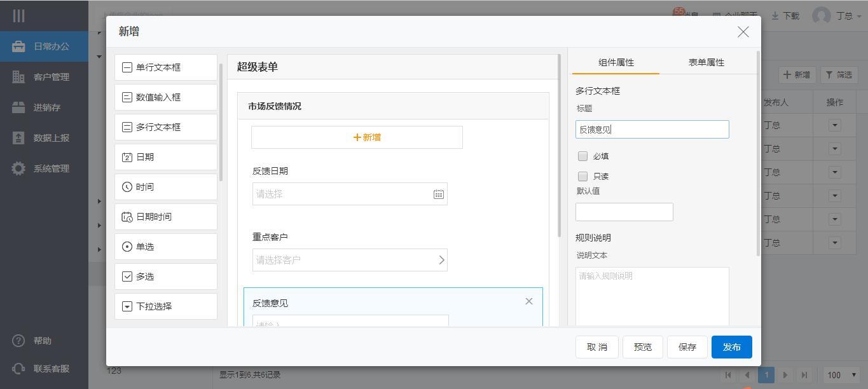Add a 多选 checkbox component
The image size is (868, 389).
(x=165, y=276)
